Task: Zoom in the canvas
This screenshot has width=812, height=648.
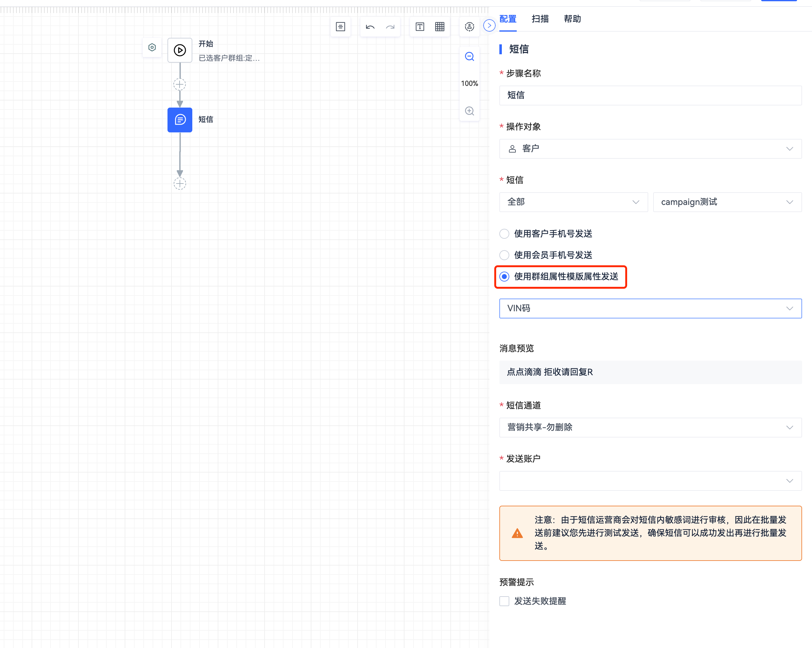Action: click(x=469, y=111)
